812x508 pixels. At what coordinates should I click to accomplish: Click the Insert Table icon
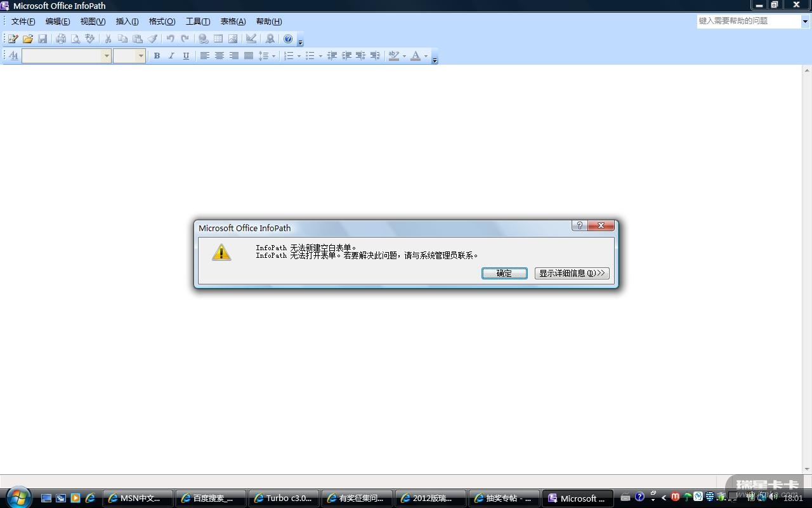click(218, 39)
